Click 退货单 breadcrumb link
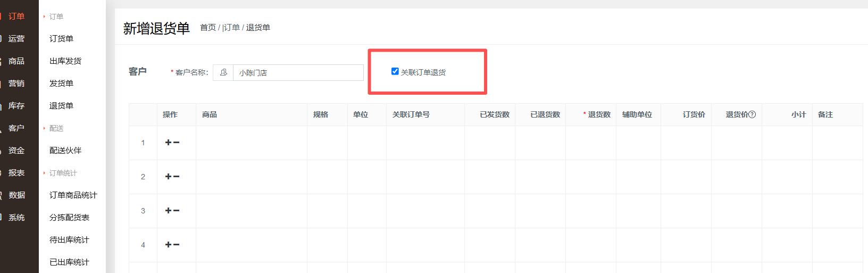 (x=258, y=28)
